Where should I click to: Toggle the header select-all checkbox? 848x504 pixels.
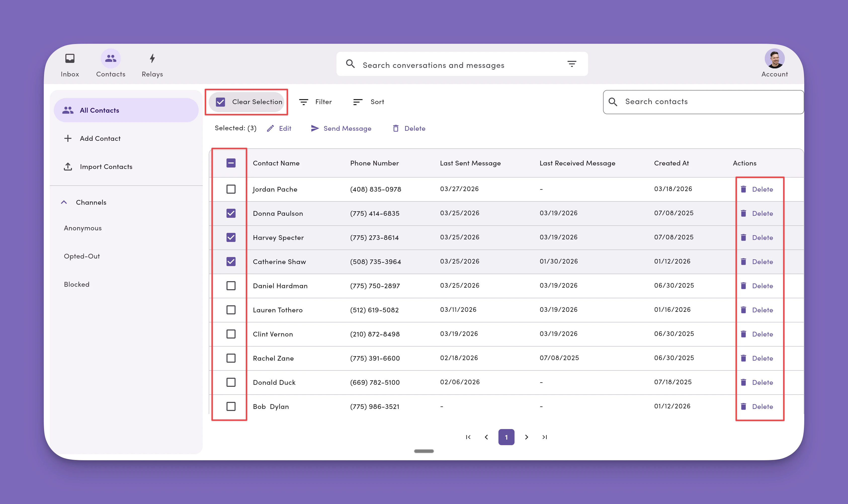pos(231,163)
